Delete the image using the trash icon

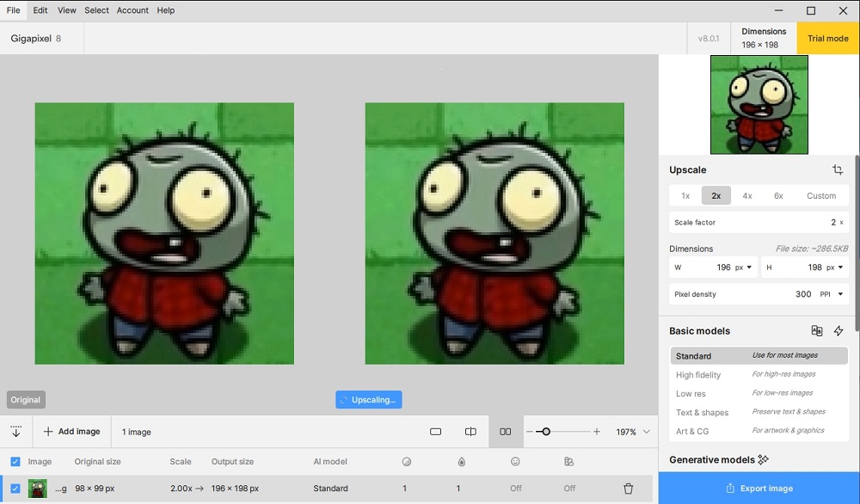[628, 489]
